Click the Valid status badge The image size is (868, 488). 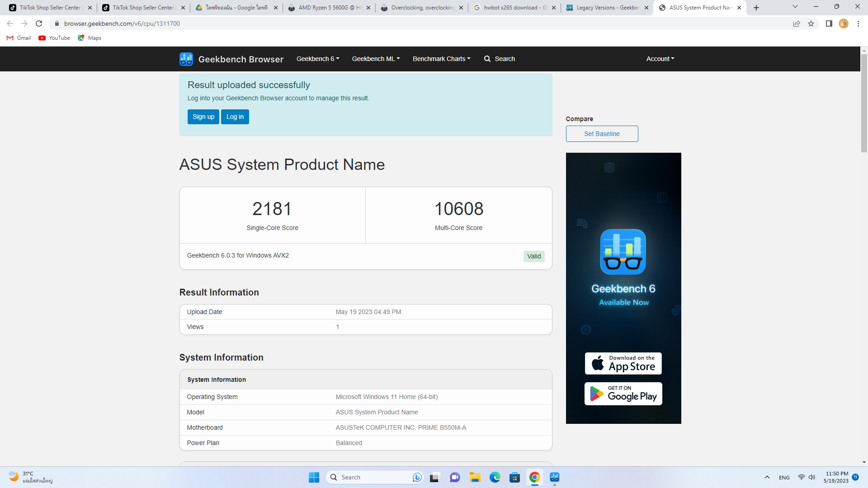[x=534, y=256]
